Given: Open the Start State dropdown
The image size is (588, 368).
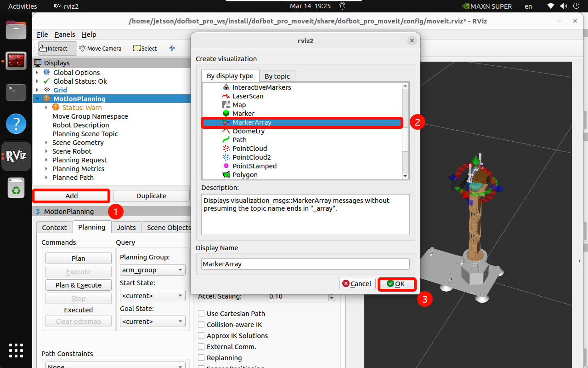Looking at the screenshot, I should click(x=153, y=295).
